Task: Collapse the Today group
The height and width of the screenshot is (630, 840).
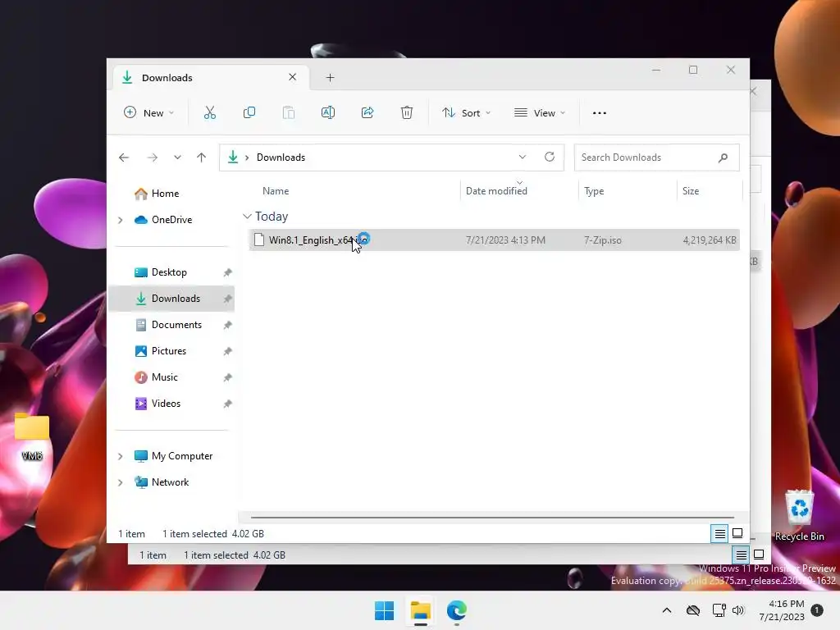Action: click(x=247, y=217)
